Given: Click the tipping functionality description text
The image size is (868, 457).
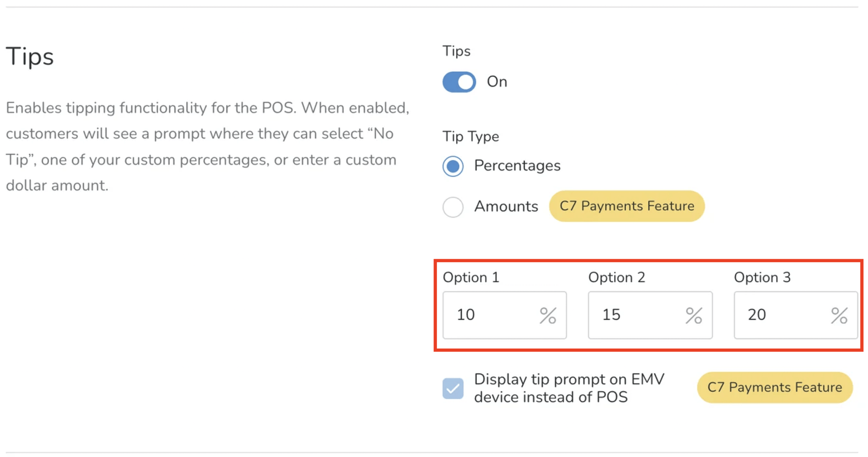Looking at the screenshot, I should (x=202, y=146).
